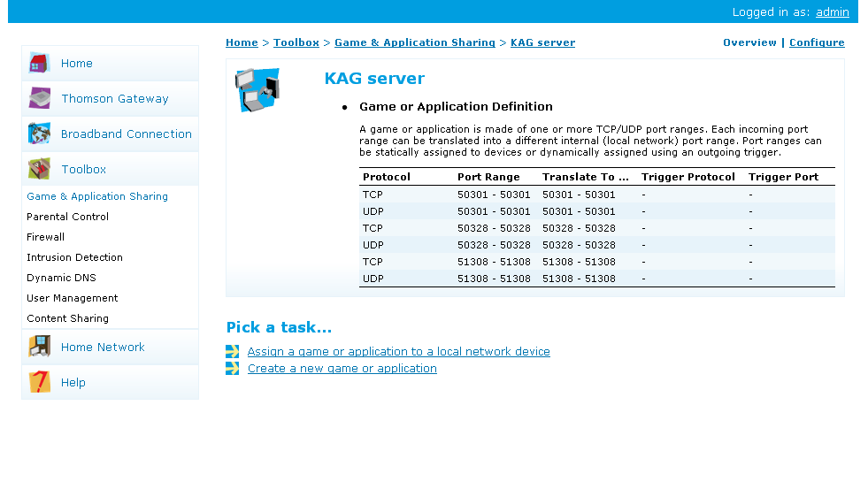Screen dimensions: 868x489
Task: Click Game & Application Sharing breadcrumb link
Action: (414, 42)
